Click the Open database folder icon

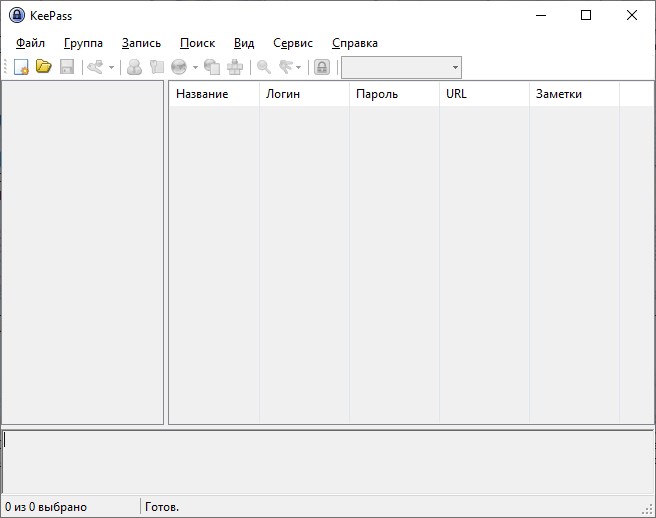point(43,67)
